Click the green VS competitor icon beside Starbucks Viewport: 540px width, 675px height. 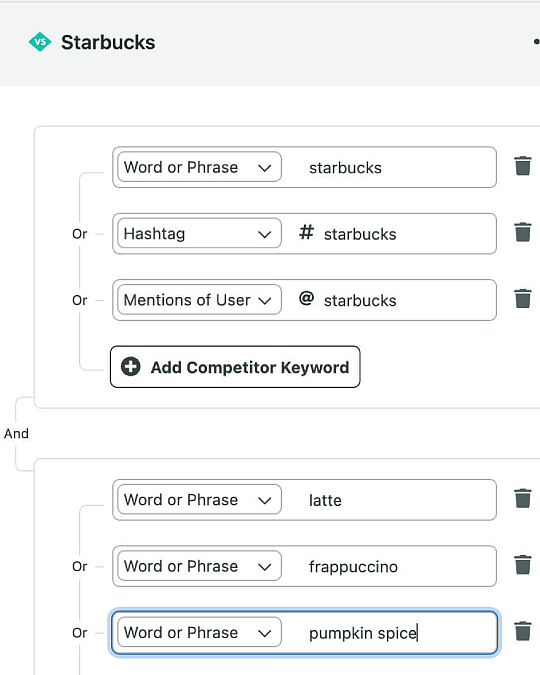tap(40, 42)
